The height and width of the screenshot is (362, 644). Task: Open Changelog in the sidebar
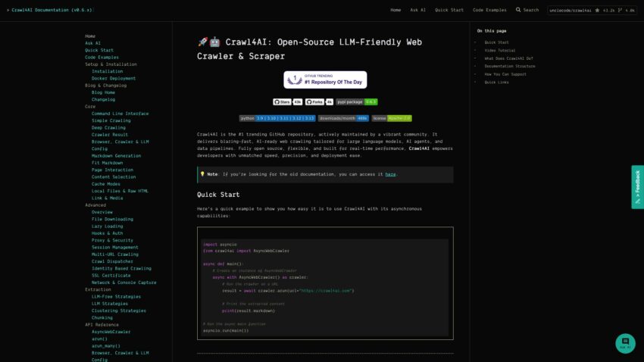point(103,99)
